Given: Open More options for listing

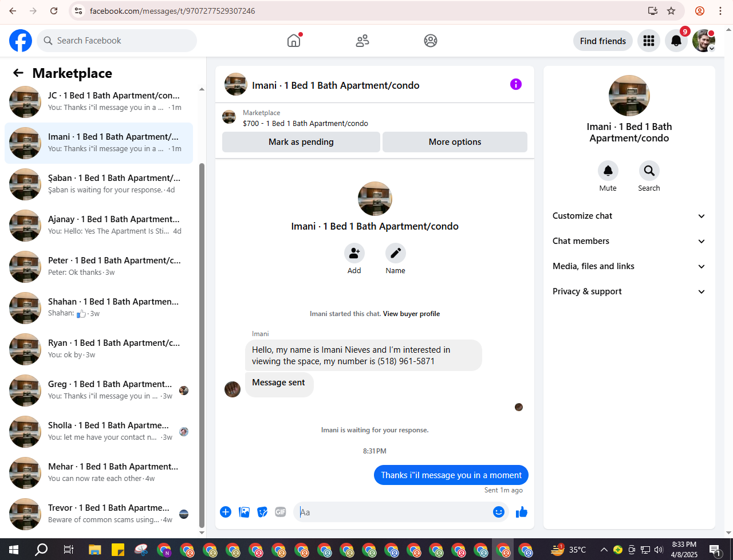Looking at the screenshot, I should point(455,142).
